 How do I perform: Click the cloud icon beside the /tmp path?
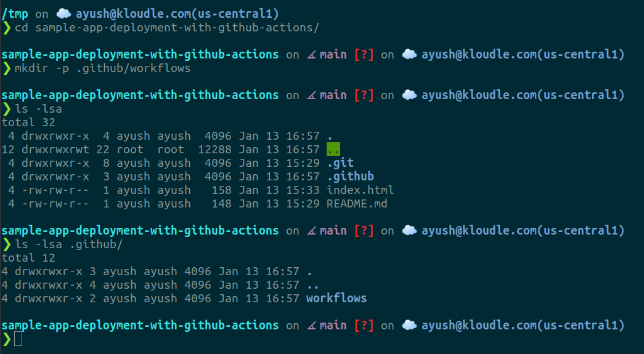(x=63, y=14)
